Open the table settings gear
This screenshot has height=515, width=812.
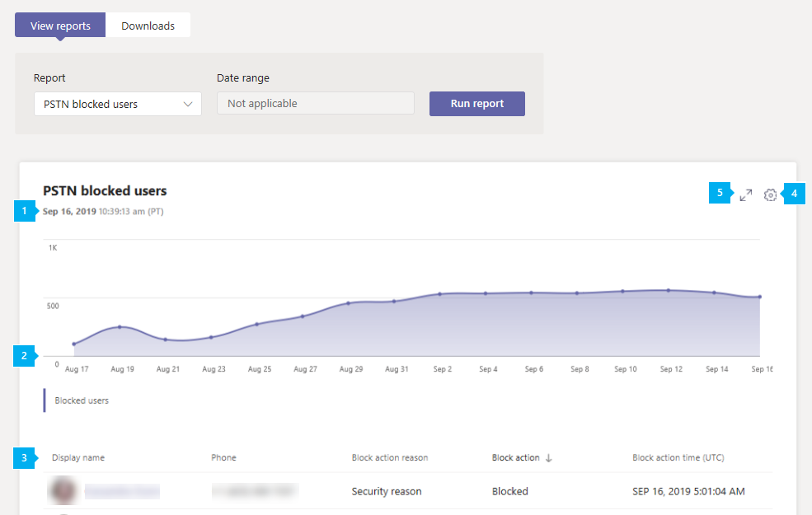(x=770, y=194)
